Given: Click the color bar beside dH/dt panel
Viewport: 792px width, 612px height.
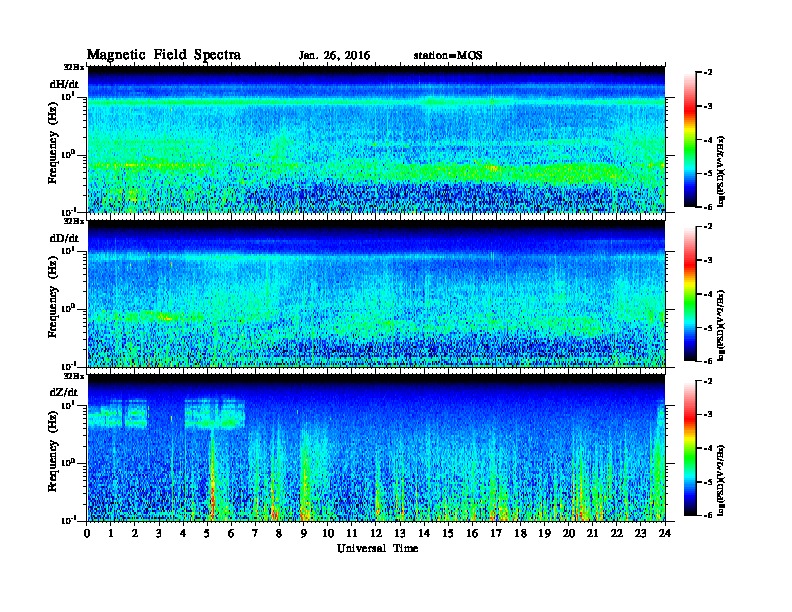Looking at the screenshot, I should point(690,139).
